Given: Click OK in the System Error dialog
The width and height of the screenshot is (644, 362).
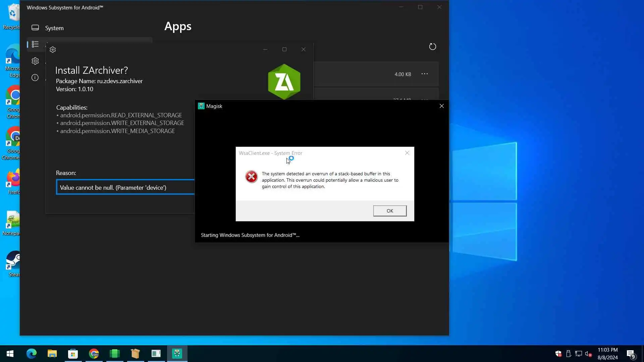Looking at the screenshot, I should tap(390, 211).
